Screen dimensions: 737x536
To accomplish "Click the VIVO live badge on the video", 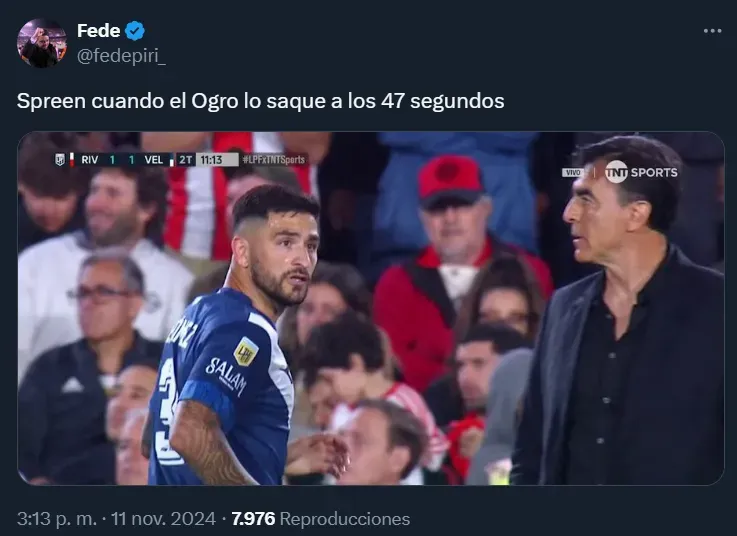I will 573,173.
